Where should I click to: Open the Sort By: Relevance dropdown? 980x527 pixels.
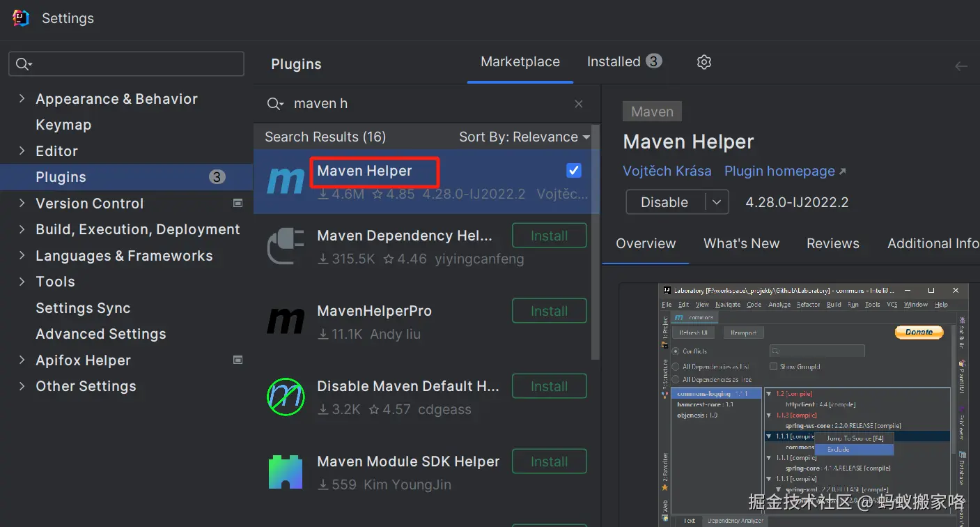click(524, 137)
